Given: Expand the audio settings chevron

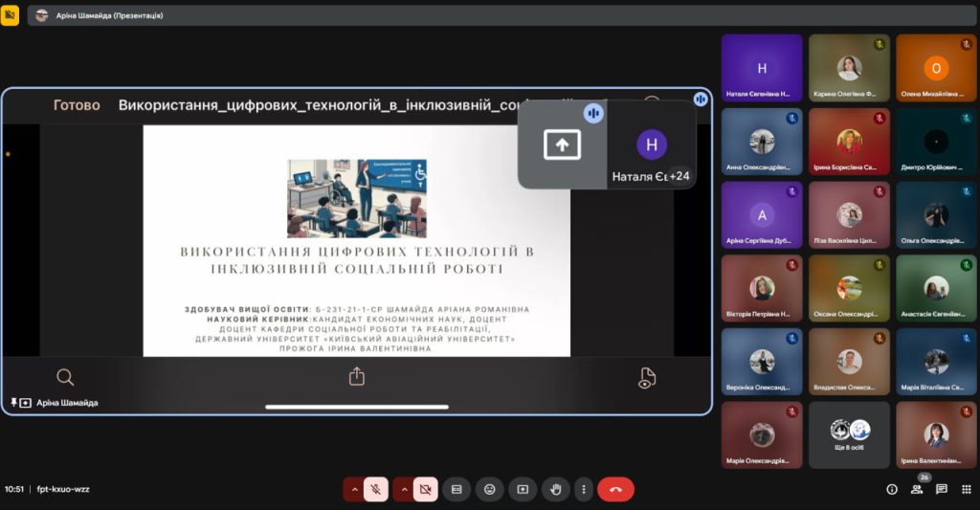Looking at the screenshot, I should (x=354, y=489).
